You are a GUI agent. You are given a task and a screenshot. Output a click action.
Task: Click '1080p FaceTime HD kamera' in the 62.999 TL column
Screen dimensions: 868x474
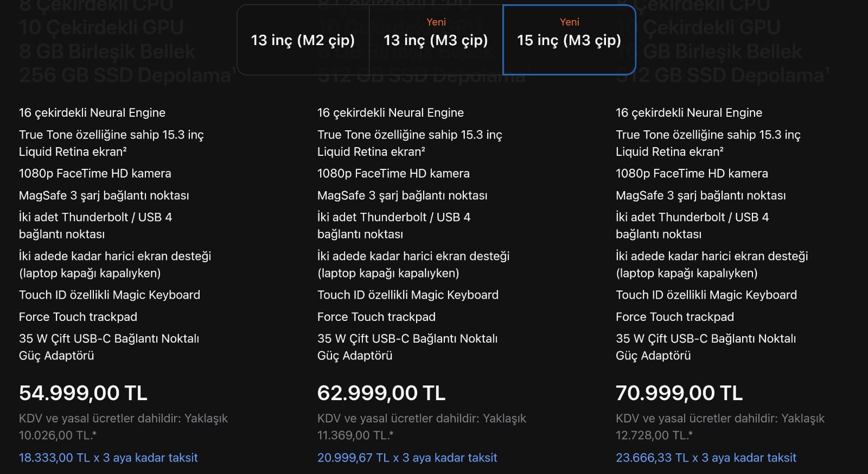(393, 173)
